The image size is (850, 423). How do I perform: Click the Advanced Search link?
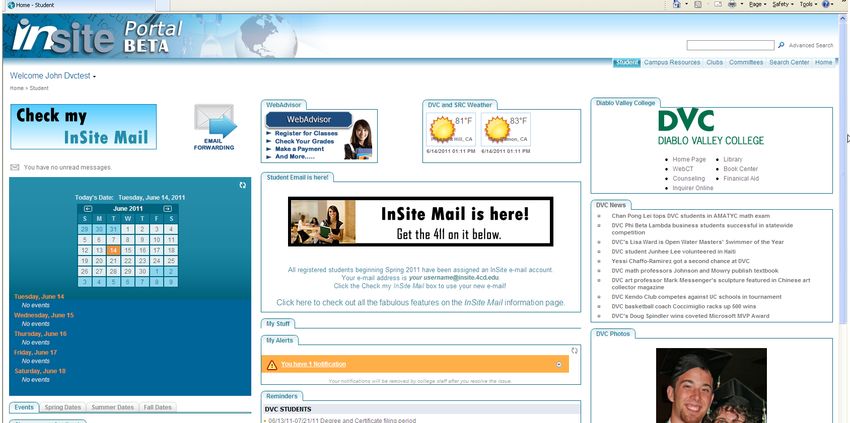(810, 46)
